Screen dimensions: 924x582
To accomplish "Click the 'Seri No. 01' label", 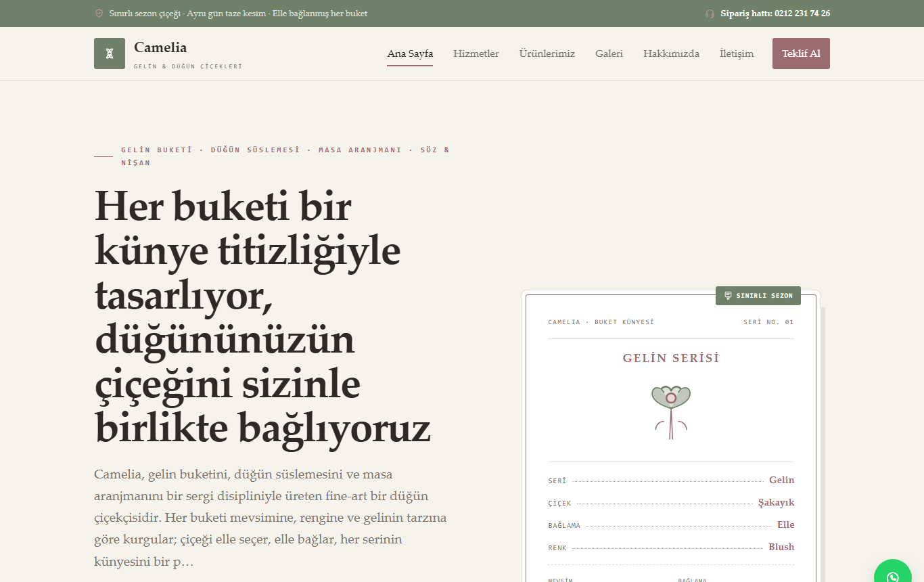I will 768,322.
